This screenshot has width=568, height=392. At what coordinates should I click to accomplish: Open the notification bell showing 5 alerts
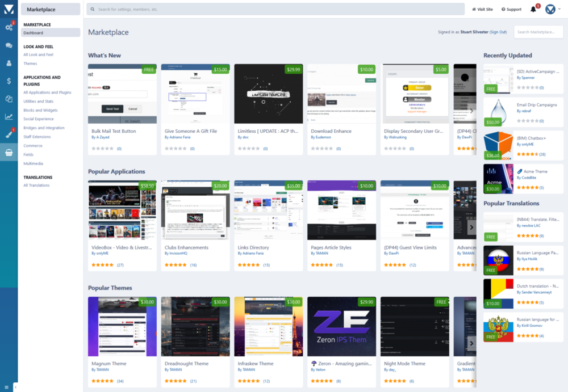533,9
